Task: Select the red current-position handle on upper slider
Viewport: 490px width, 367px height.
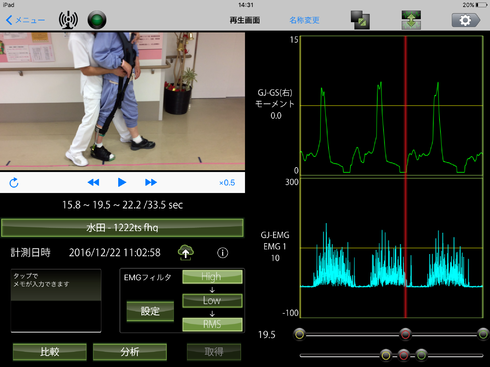Action: pos(405,334)
